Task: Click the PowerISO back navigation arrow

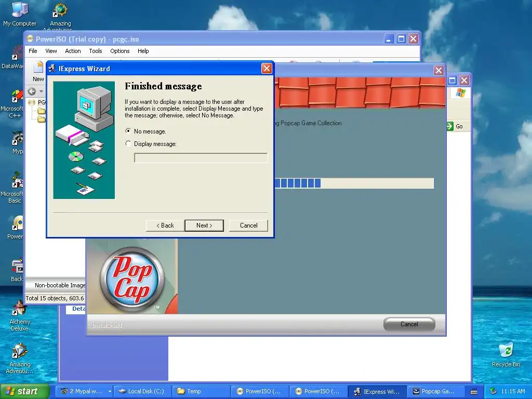Action: pyautogui.click(x=32, y=91)
